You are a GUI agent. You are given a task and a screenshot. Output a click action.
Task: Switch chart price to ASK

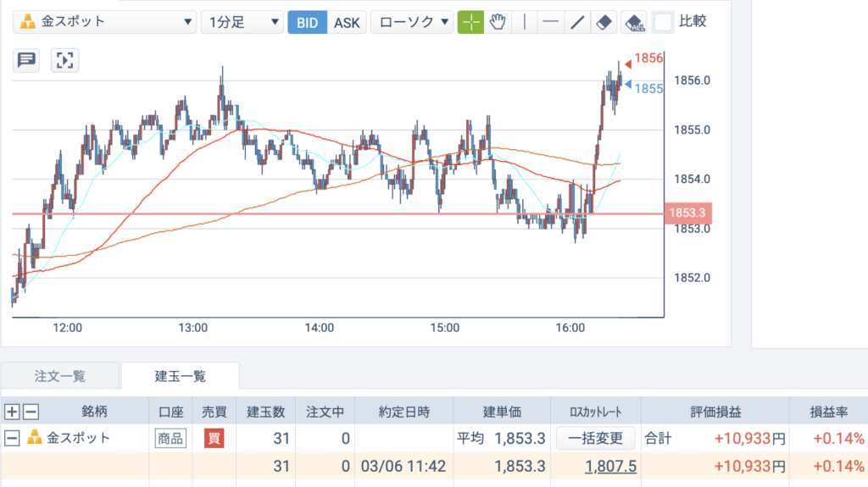[347, 23]
